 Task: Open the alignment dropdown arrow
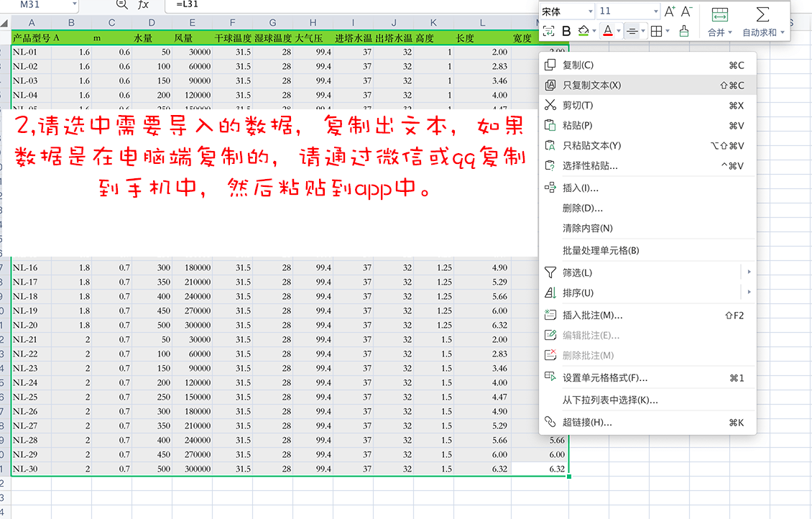coord(643,31)
